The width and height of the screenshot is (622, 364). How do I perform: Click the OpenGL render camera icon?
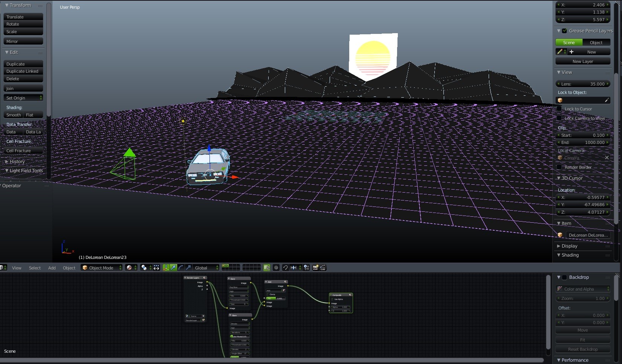coord(316,268)
